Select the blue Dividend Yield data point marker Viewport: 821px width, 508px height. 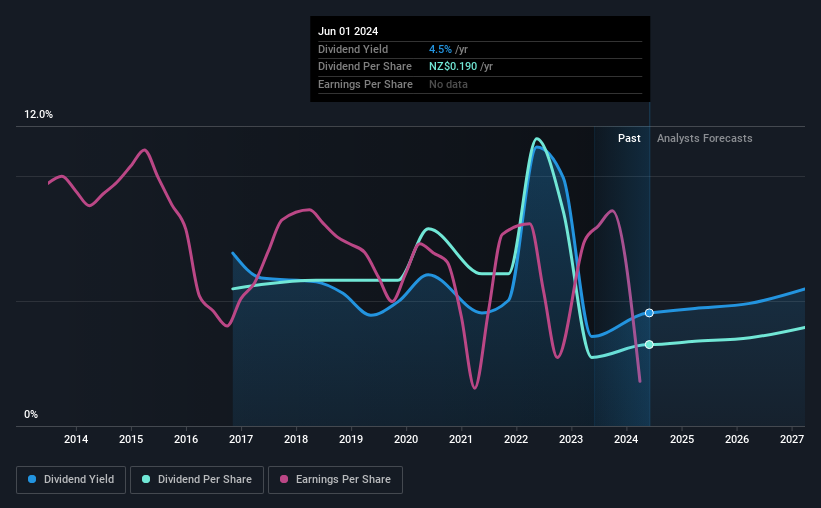pyautogui.click(x=649, y=313)
